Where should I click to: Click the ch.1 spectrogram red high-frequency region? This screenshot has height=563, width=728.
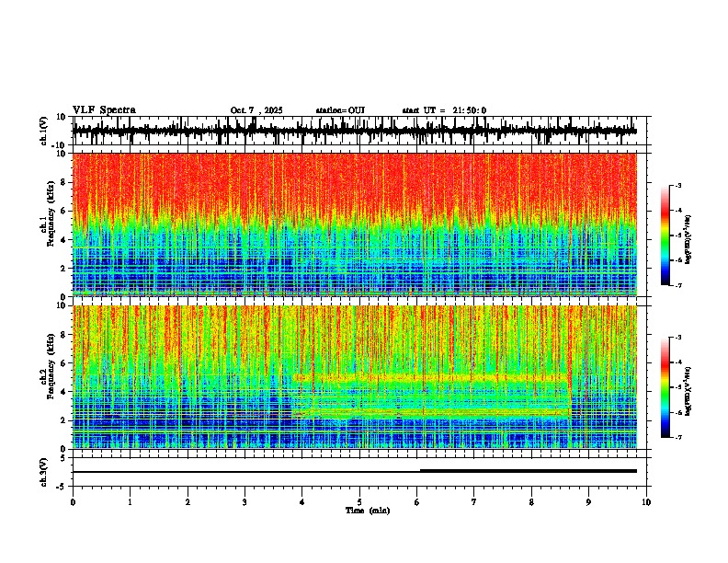pyautogui.click(x=354, y=181)
